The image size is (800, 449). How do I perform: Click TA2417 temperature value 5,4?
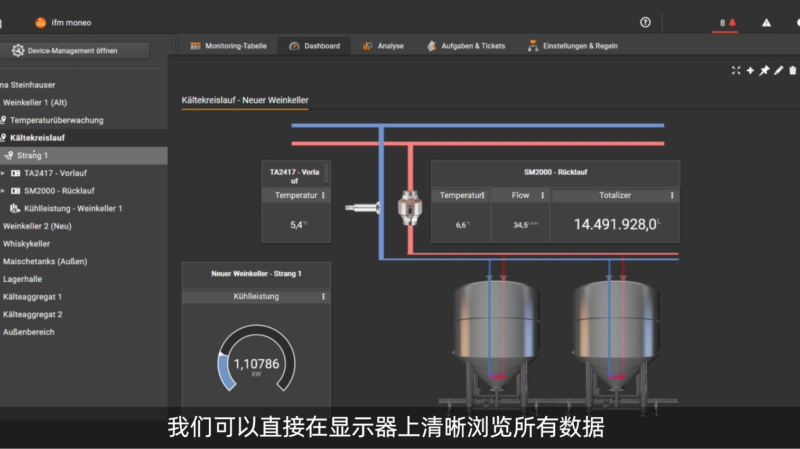click(x=298, y=225)
